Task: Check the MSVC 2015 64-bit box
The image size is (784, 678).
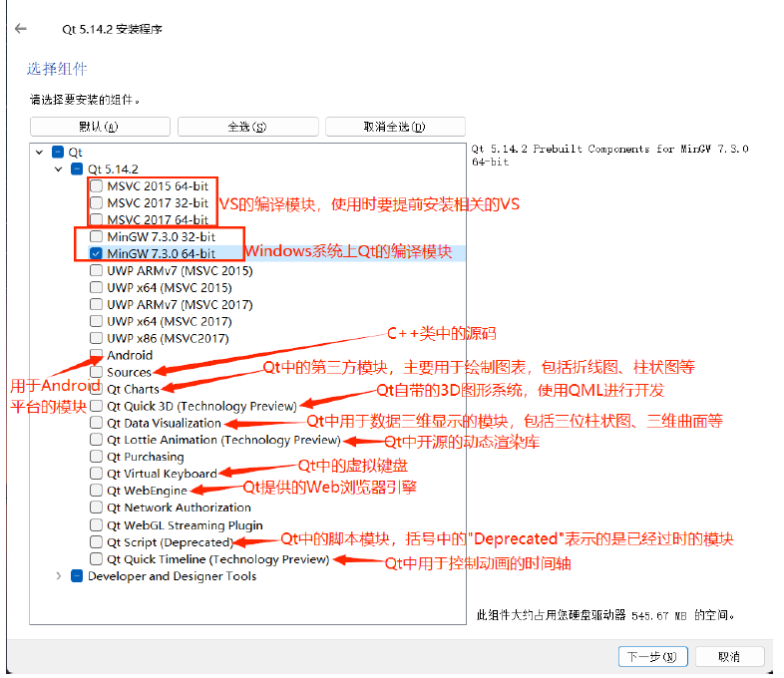Action: [x=96, y=186]
